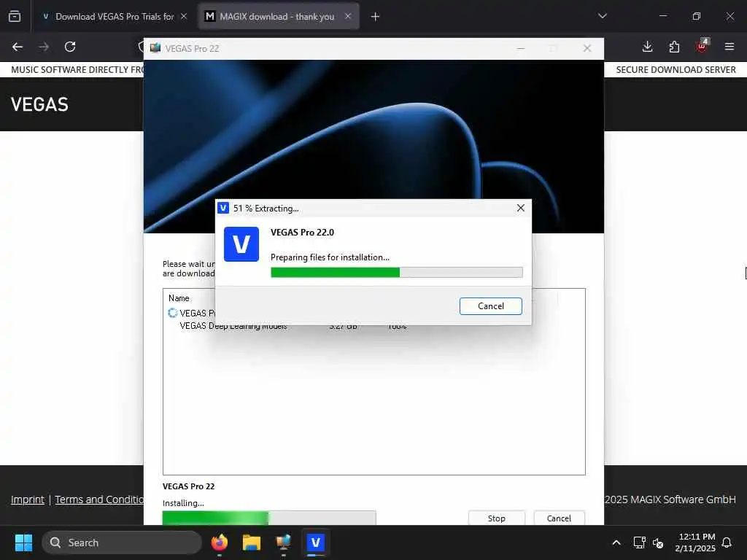Click the Installing progress bar at bottom
This screenshot has width=747, height=560.
tap(269, 518)
